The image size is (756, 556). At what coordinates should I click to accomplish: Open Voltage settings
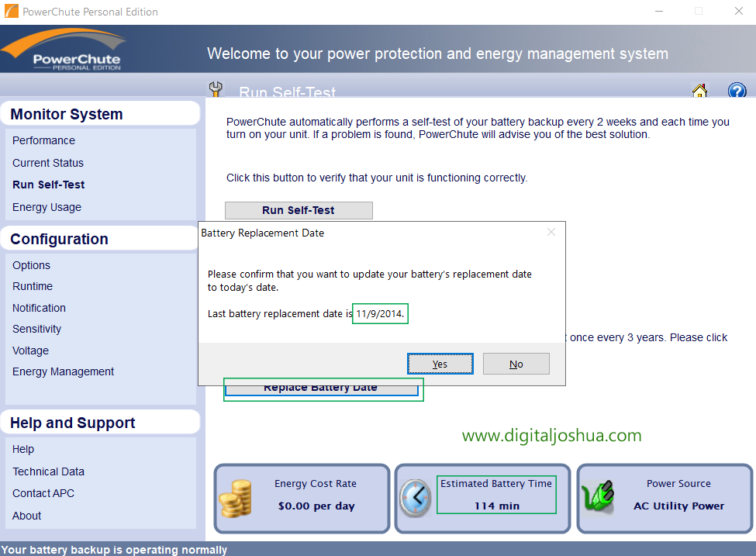31,351
